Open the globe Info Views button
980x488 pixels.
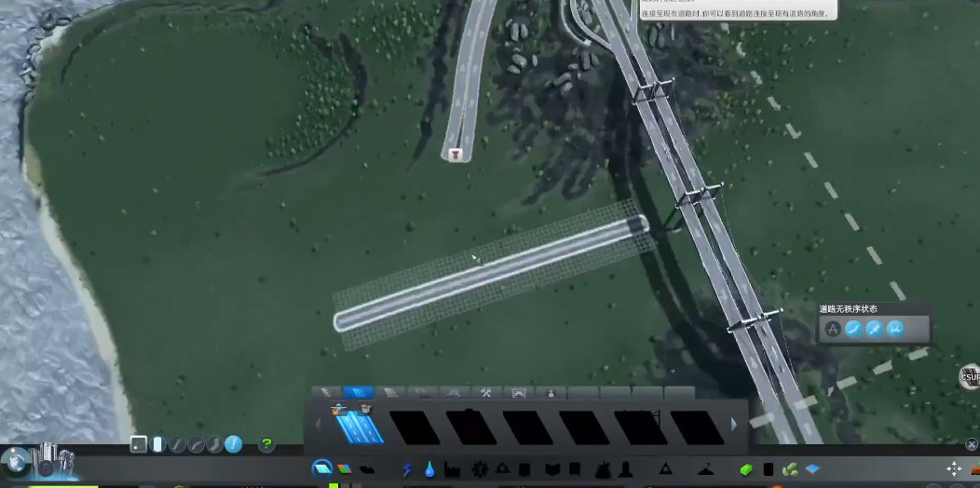point(15,462)
